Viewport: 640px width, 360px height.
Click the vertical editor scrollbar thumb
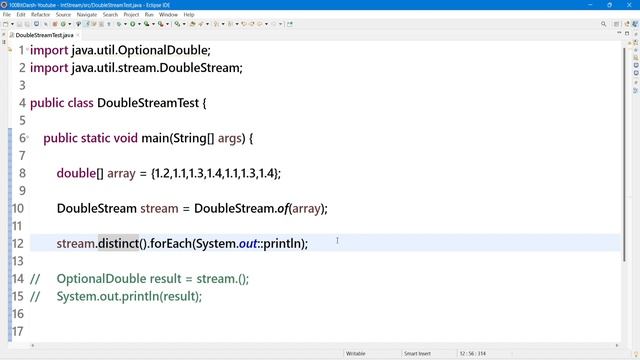tap(624, 154)
